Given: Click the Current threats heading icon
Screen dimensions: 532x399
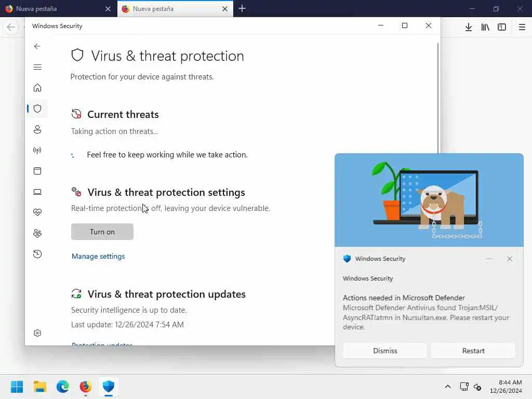Looking at the screenshot, I should 76,114.
